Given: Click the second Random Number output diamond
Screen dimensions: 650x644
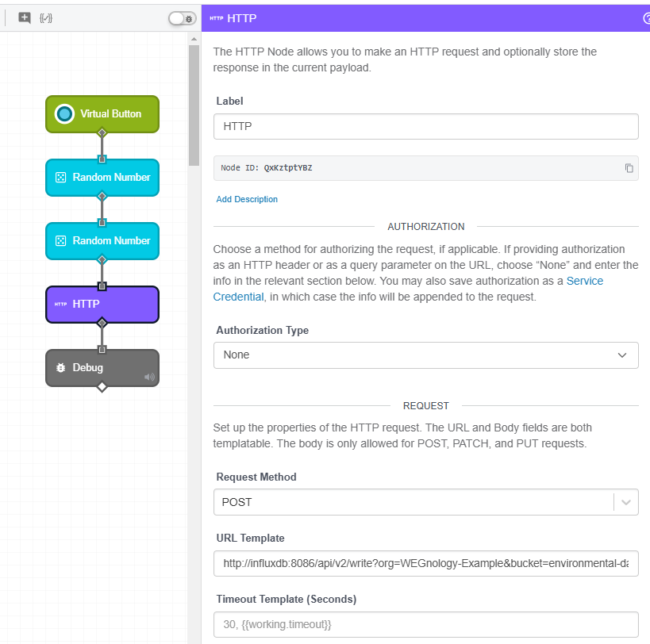Looking at the screenshot, I should [x=102, y=259].
